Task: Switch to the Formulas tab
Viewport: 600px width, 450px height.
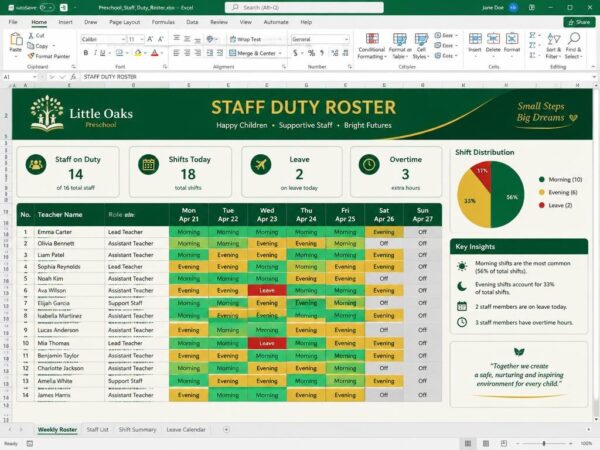Action: [163, 22]
